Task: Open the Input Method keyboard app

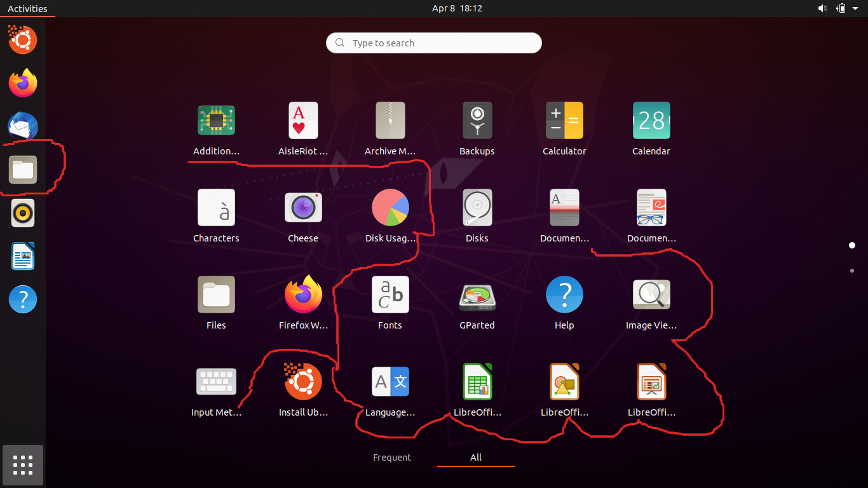Action: coord(216,382)
